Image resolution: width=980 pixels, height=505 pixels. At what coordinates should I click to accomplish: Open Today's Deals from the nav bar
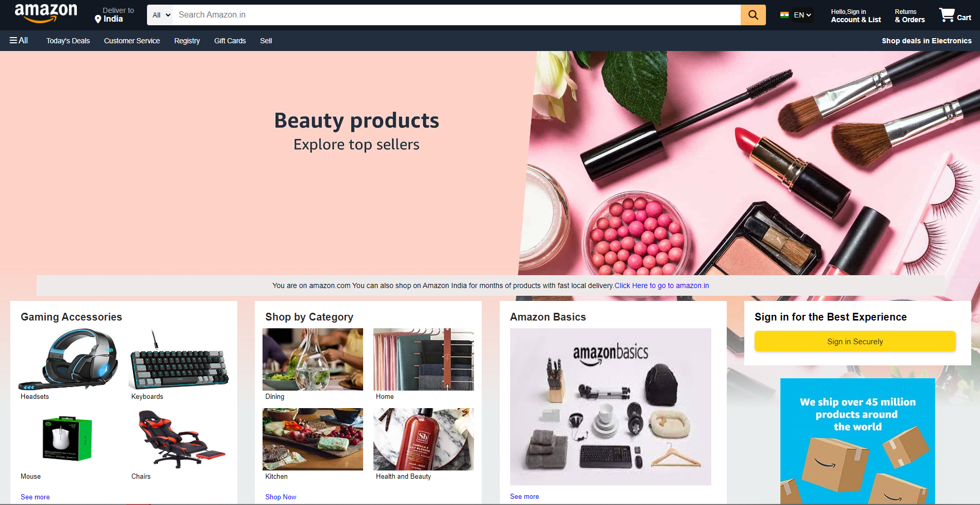68,41
